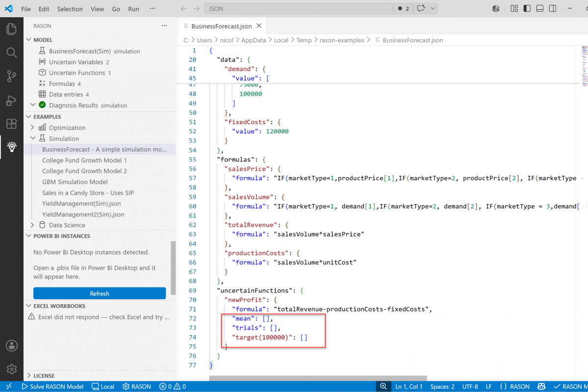The width and height of the screenshot is (588, 392).
Task: Toggle the secondary side bar
Action: click(553, 9)
